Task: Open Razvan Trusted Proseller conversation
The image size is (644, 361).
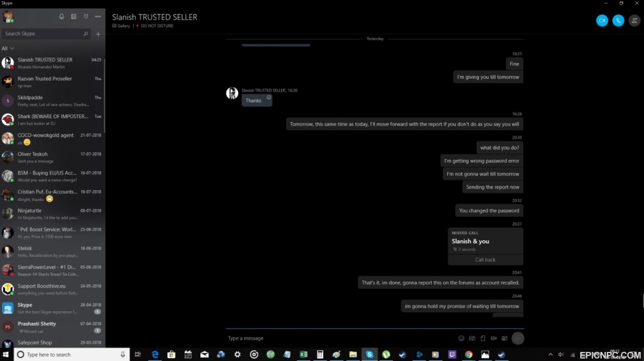Action: point(52,82)
